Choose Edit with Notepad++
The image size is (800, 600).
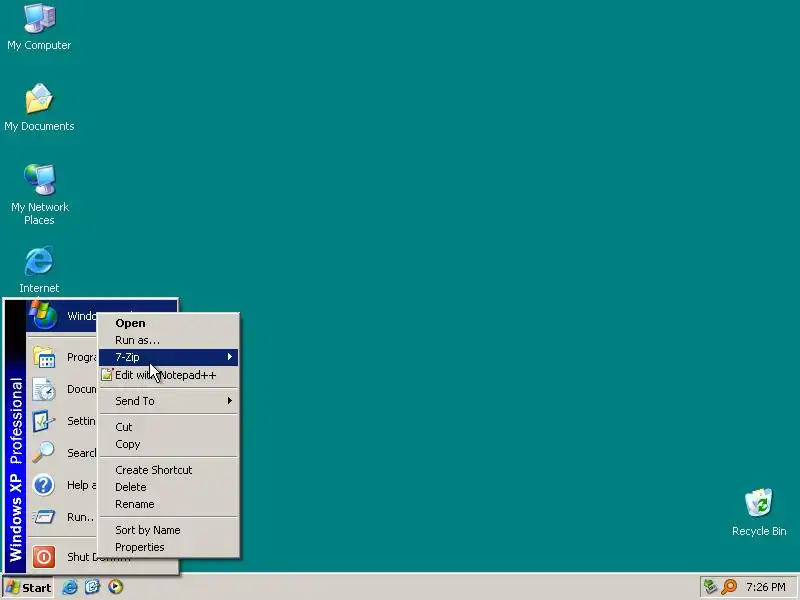pyautogui.click(x=168, y=375)
